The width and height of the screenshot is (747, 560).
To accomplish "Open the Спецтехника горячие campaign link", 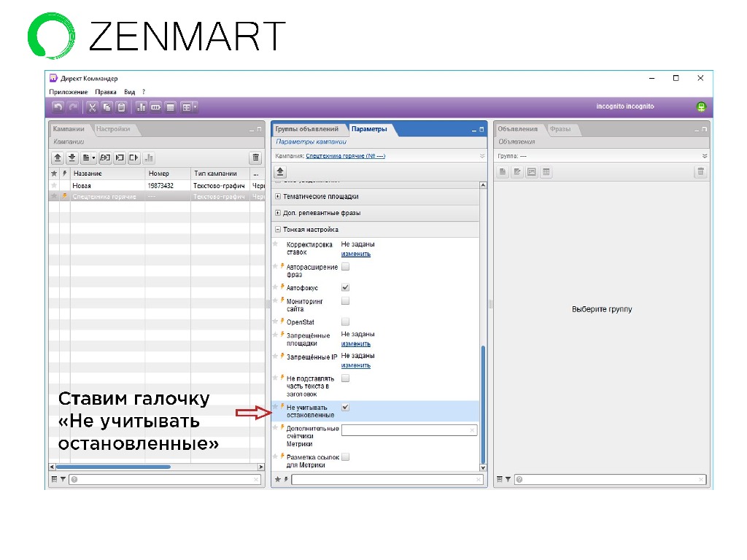I will (x=345, y=156).
